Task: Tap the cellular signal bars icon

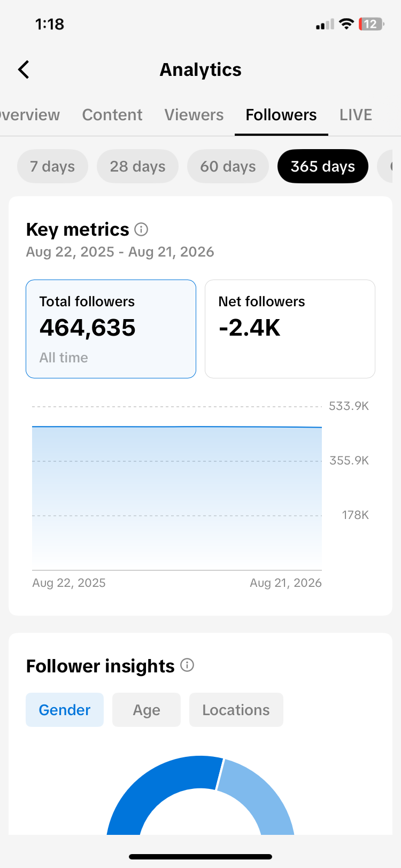Action: (x=325, y=24)
